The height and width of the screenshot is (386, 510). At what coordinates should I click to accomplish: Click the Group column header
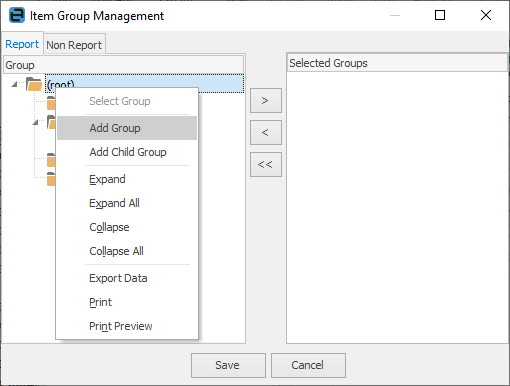click(x=123, y=65)
